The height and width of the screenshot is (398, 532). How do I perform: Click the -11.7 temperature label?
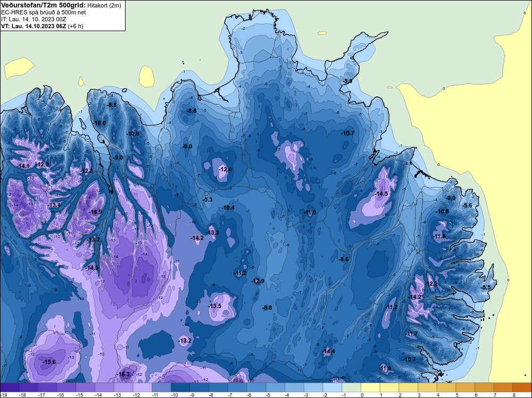(412, 334)
